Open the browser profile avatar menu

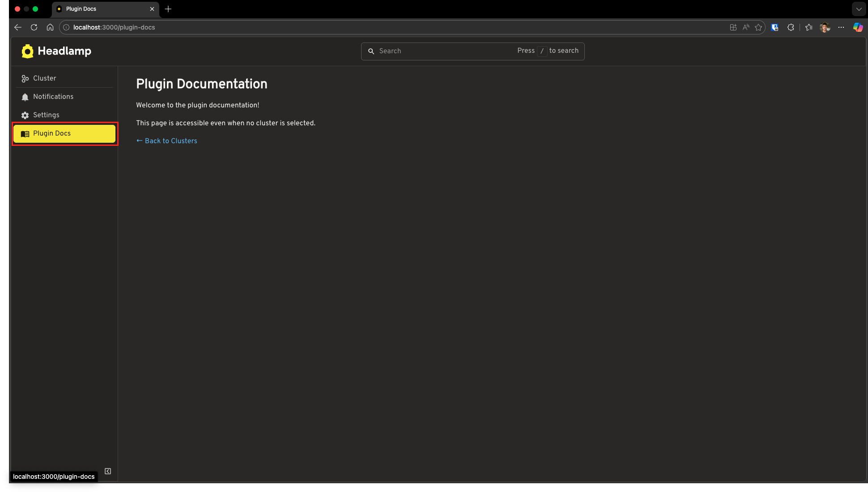point(825,27)
